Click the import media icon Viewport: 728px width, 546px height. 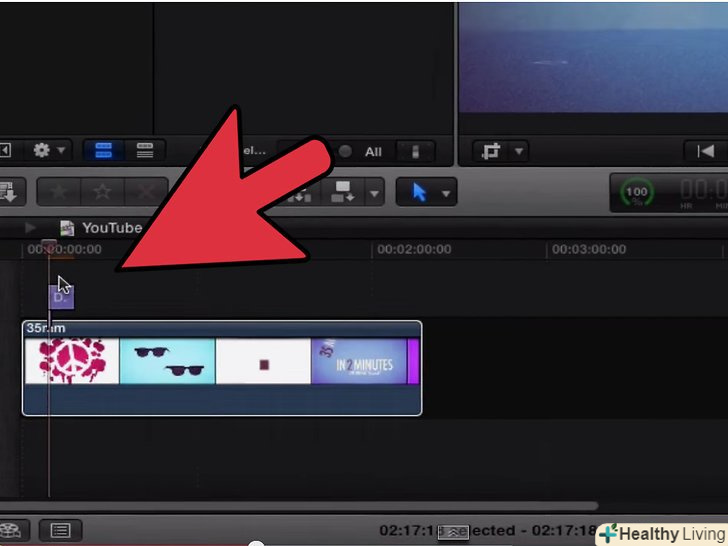coord(9,192)
